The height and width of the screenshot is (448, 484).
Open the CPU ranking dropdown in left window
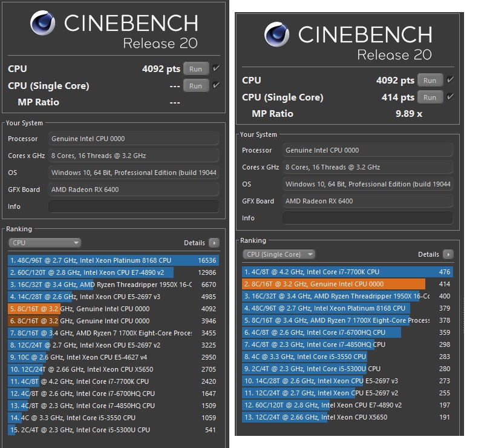(x=45, y=243)
